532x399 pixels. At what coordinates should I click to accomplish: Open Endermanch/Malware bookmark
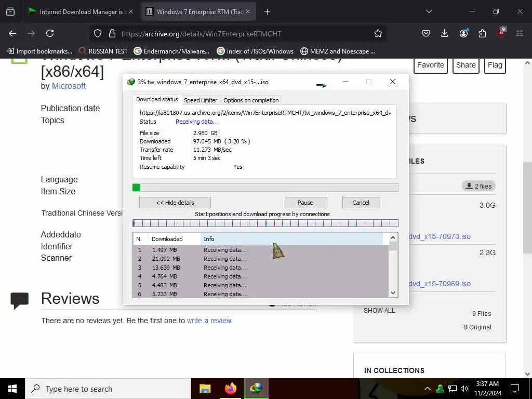pyautogui.click(x=171, y=51)
